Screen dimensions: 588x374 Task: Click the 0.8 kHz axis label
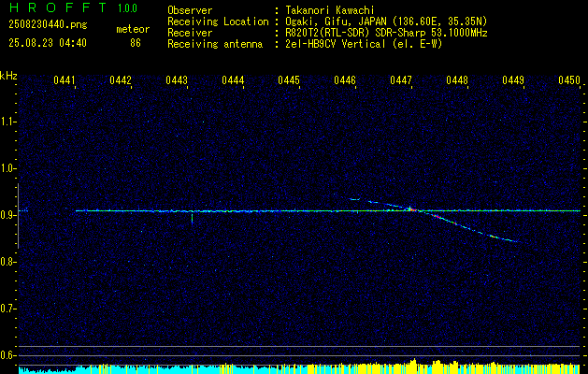(x=7, y=262)
